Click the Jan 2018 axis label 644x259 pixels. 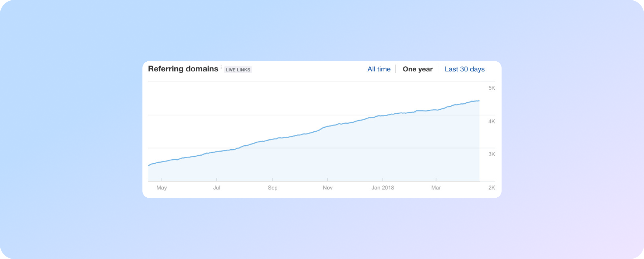pos(383,188)
